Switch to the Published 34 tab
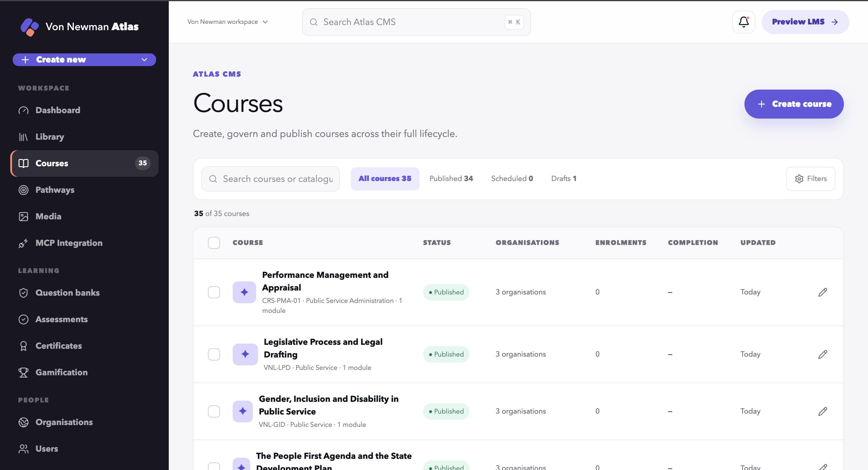 451,179
